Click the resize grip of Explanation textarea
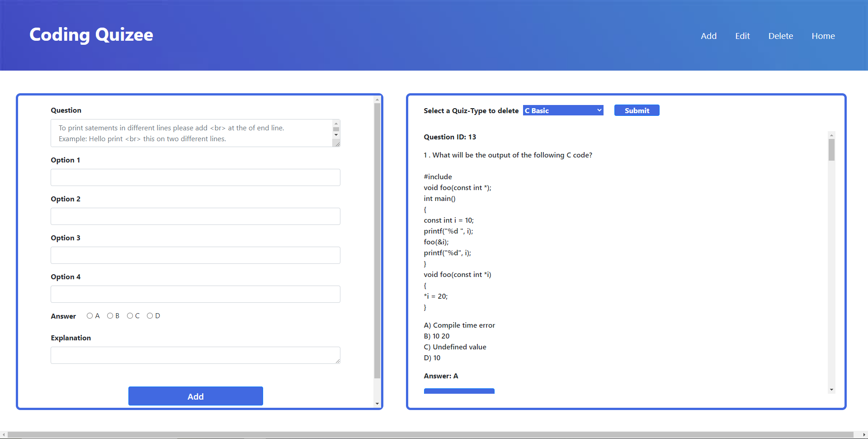The width and height of the screenshot is (868, 439). [338, 361]
